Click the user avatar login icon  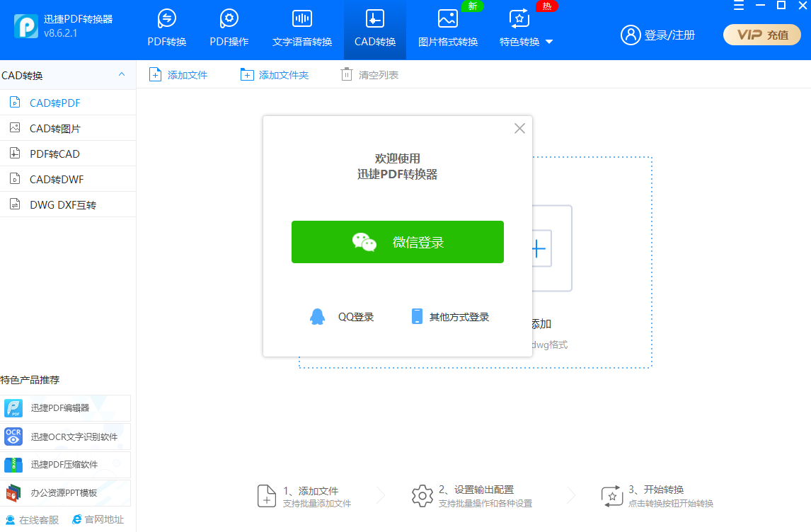click(631, 35)
